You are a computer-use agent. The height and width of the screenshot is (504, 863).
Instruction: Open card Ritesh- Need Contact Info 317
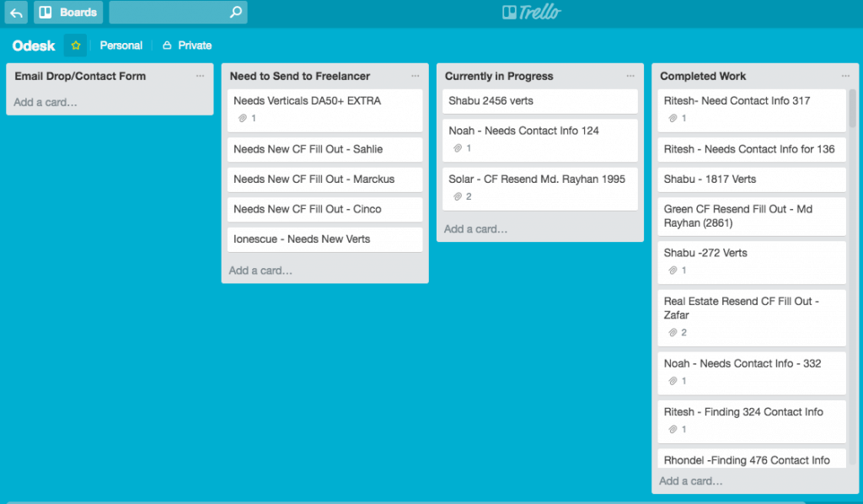(x=751, y=110)
